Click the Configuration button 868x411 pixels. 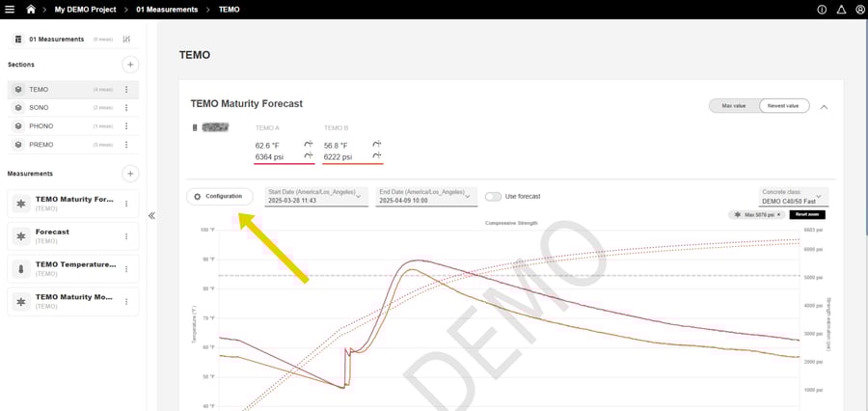219,197
